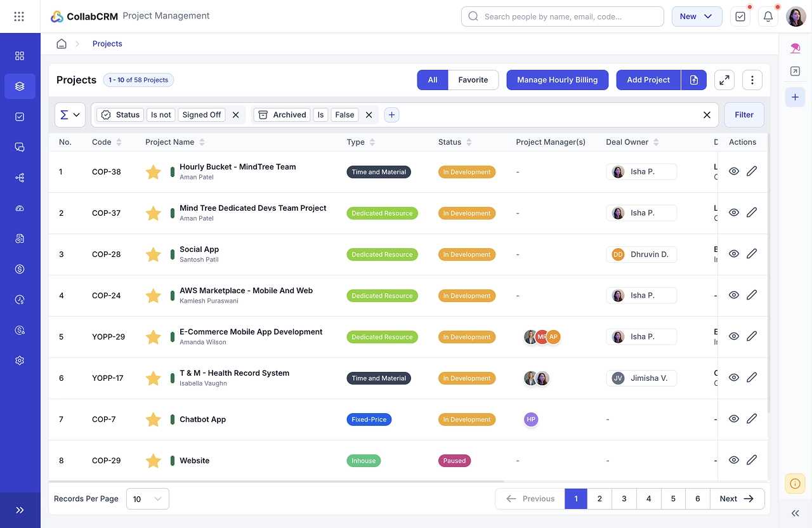Open the notifications bell
The width and height of the screenshot is (812, 528).
pos(768,16)
